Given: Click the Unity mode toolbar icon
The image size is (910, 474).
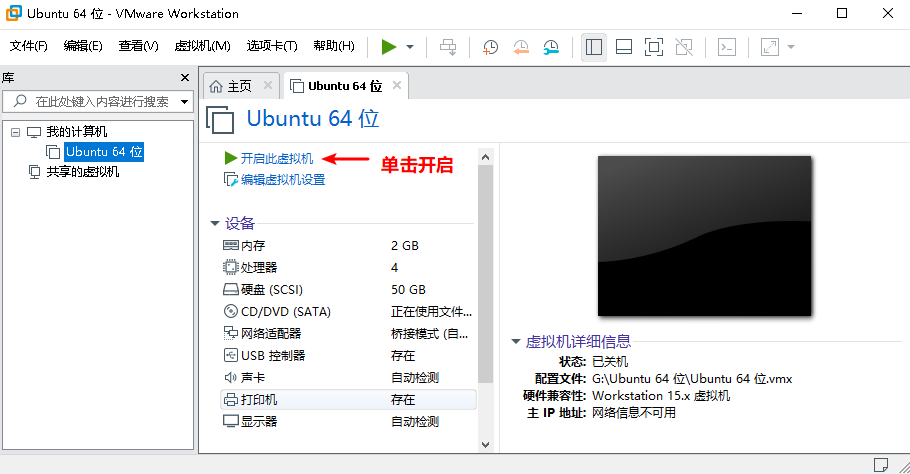Looking at the screenshot, I should pyautogui.click(x=684, y=47).
